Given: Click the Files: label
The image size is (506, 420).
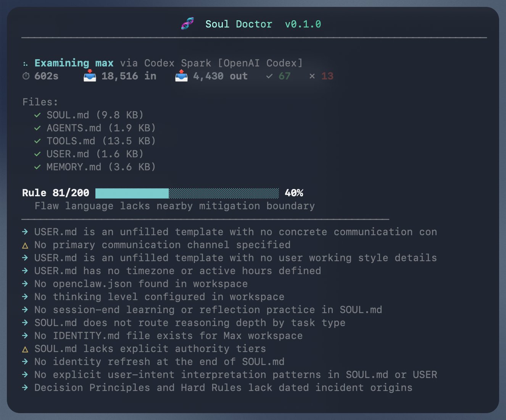Looking at the screenshot, I should [x=40, y=102].
